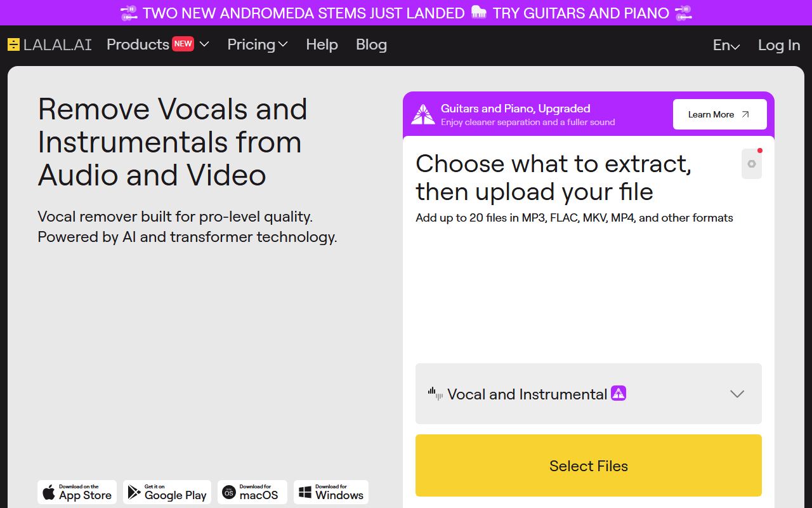Go to the Help page
The image size is (812, 508).
click(322, 44)
